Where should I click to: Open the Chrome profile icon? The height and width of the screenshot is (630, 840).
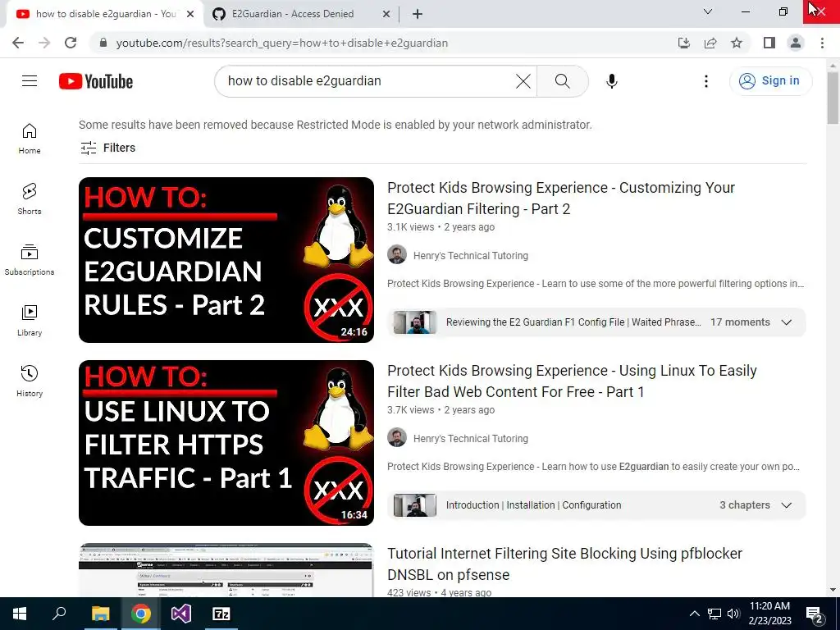click(x=796, y=43)
